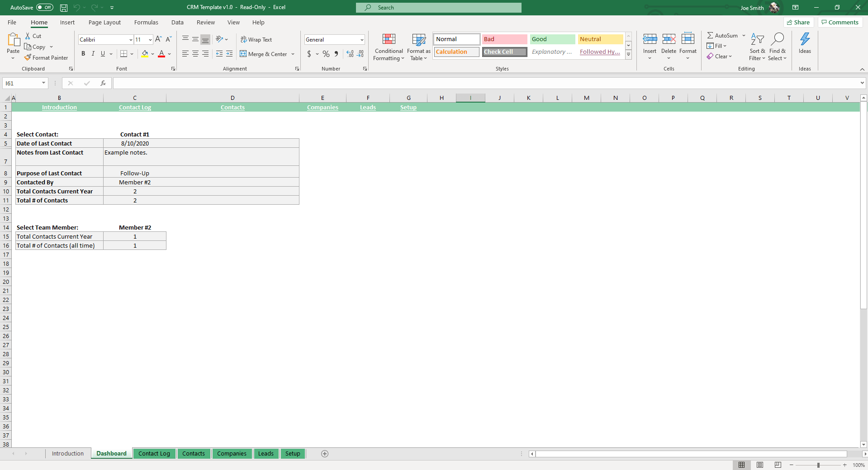Toggle align right
Image resolution: width=868 pixels, height=470 pixels.
205,54
